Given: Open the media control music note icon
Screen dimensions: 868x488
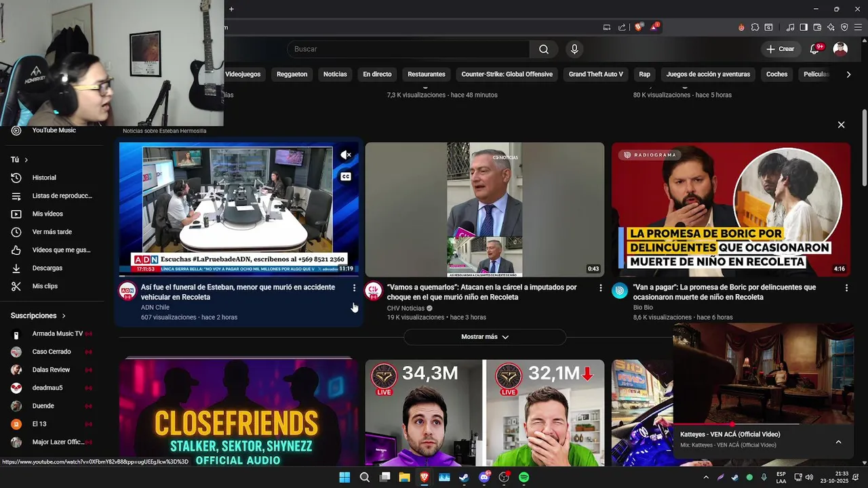Looking at the screenshot, I should (790, 27).
